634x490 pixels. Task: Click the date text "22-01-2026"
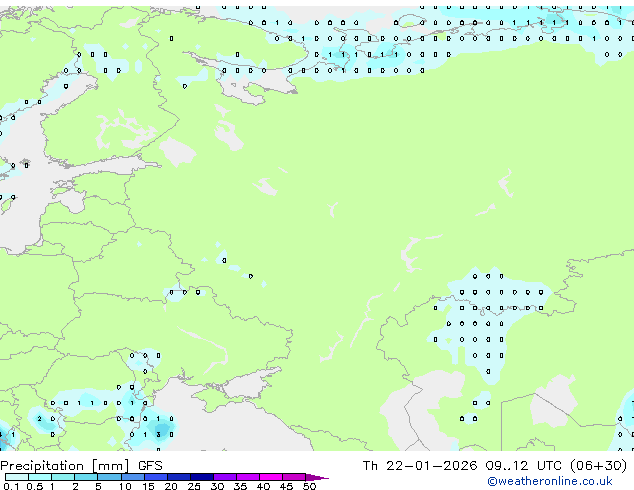pos(431,466)
